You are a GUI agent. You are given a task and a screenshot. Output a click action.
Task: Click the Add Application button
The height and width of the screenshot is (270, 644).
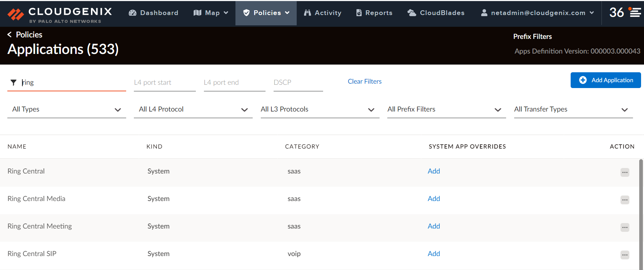click(605, 80)
